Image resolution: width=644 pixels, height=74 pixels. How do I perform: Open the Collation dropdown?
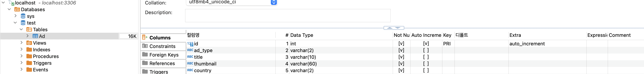coord(274,2)
